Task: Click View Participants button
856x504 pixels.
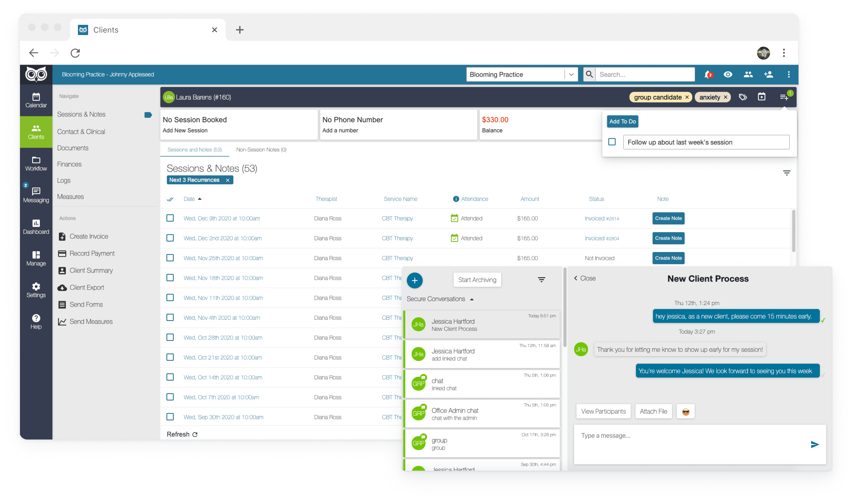Action: 604,412
